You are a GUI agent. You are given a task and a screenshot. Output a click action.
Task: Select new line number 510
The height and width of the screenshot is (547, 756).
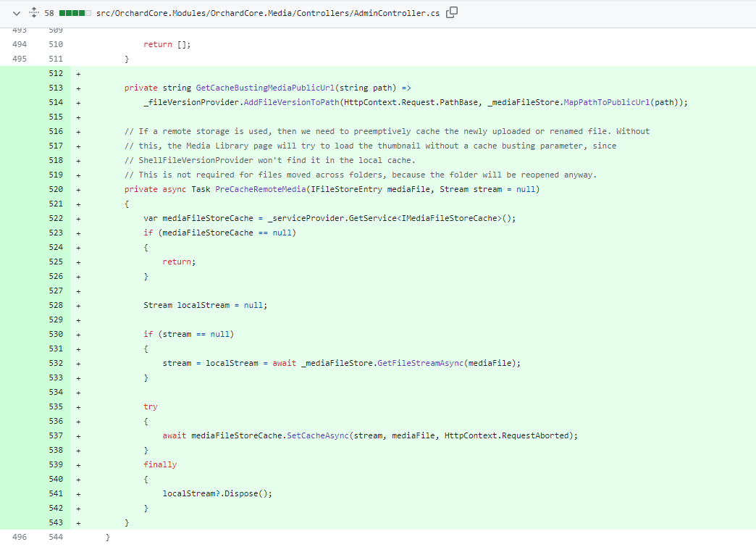[56, 44]
